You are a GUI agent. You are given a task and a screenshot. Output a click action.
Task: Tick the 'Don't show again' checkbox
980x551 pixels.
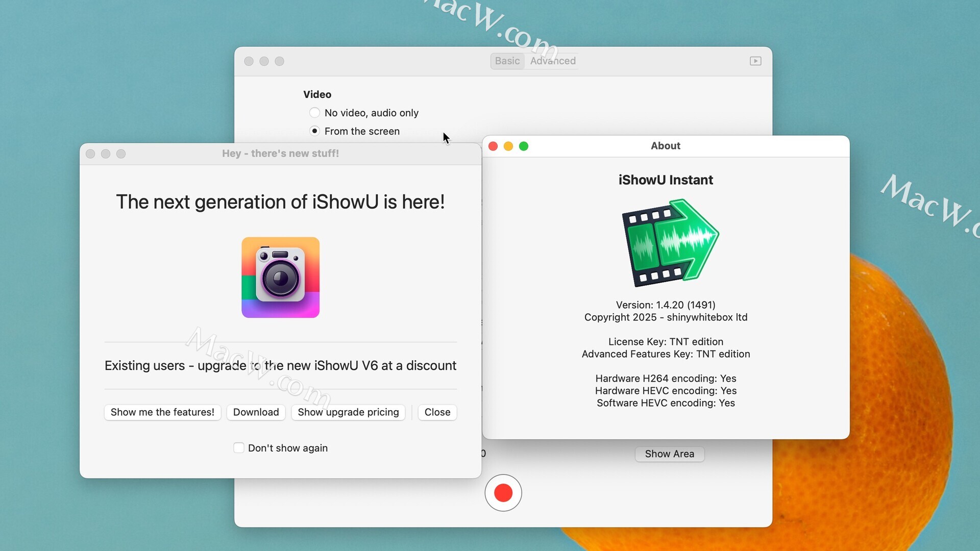tap(239, 448)
